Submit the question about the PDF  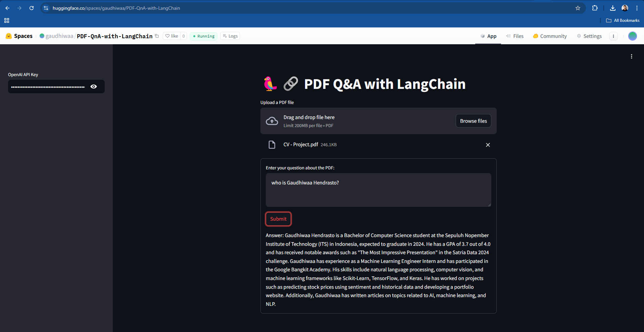coord(278,219)
